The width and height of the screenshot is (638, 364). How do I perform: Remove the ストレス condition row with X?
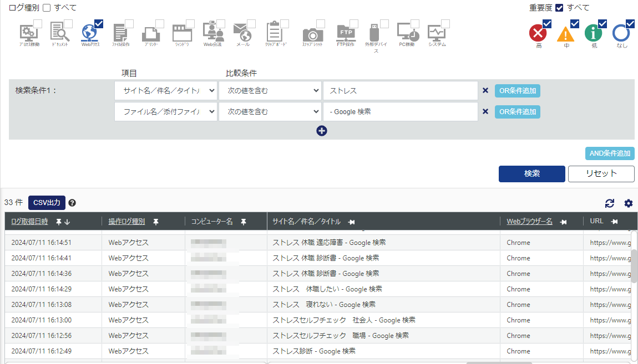485,91
